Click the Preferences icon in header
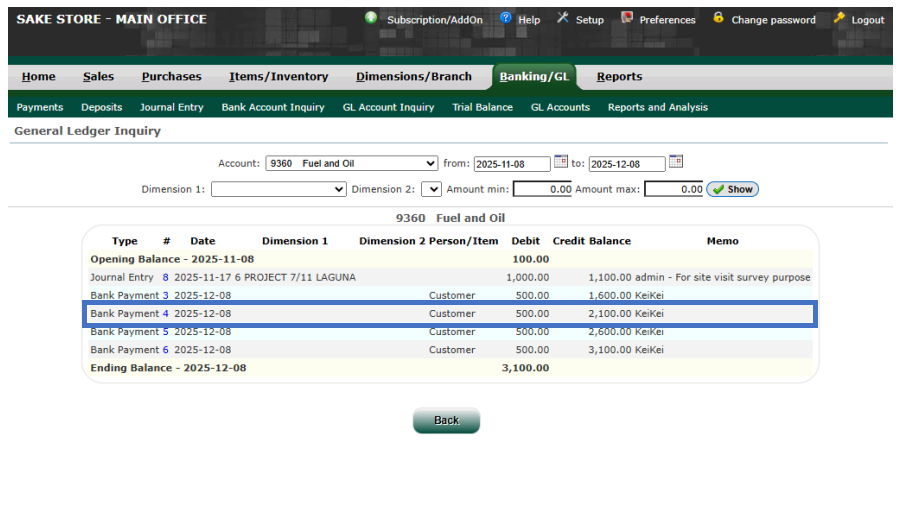The width and height of the screenshot is (902, 506). tap(627, 18)
